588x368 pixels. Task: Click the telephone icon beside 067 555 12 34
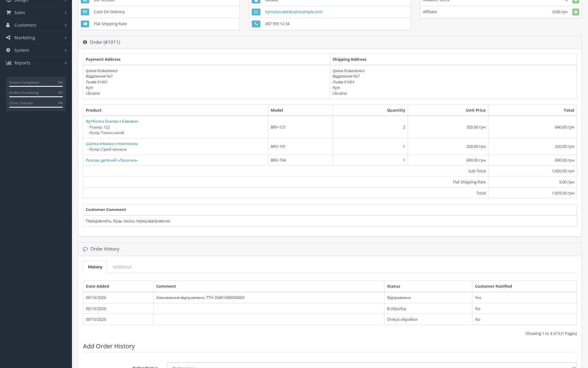pyautogui.click(x=256, y=24)
